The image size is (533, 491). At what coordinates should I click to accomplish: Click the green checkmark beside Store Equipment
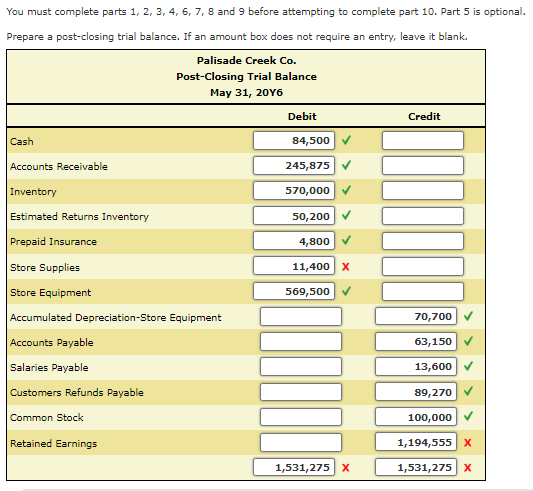point(346,290)
